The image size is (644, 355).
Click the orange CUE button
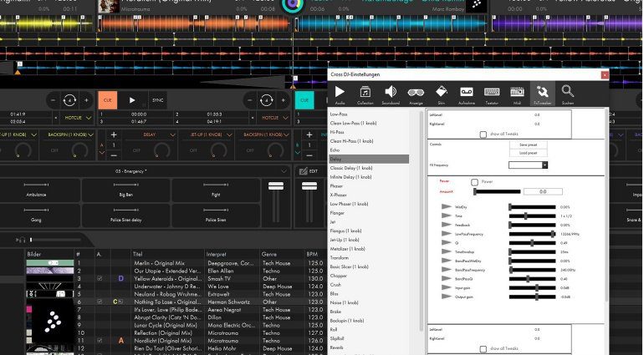(x=106, y=99)
